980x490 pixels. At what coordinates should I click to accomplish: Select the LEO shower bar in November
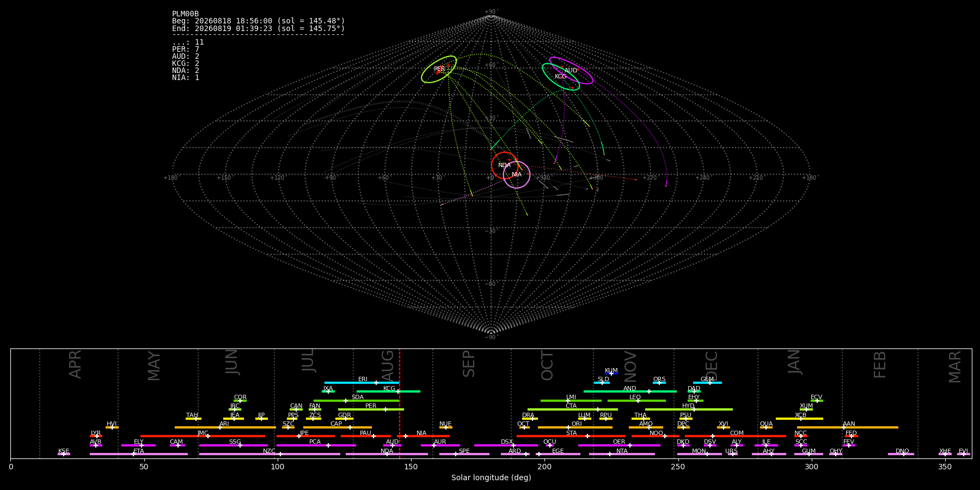point(636,401)
